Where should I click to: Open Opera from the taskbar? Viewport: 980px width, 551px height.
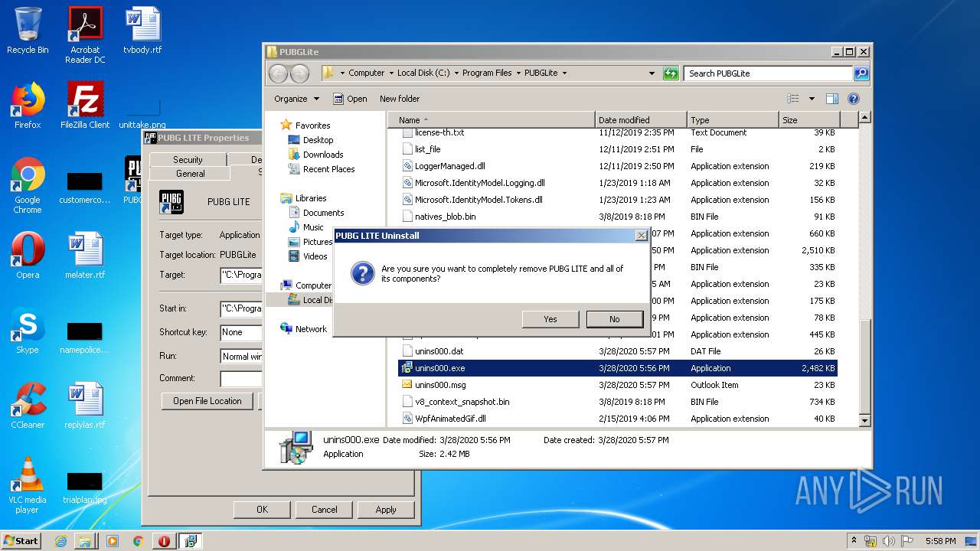click(164, 541)
